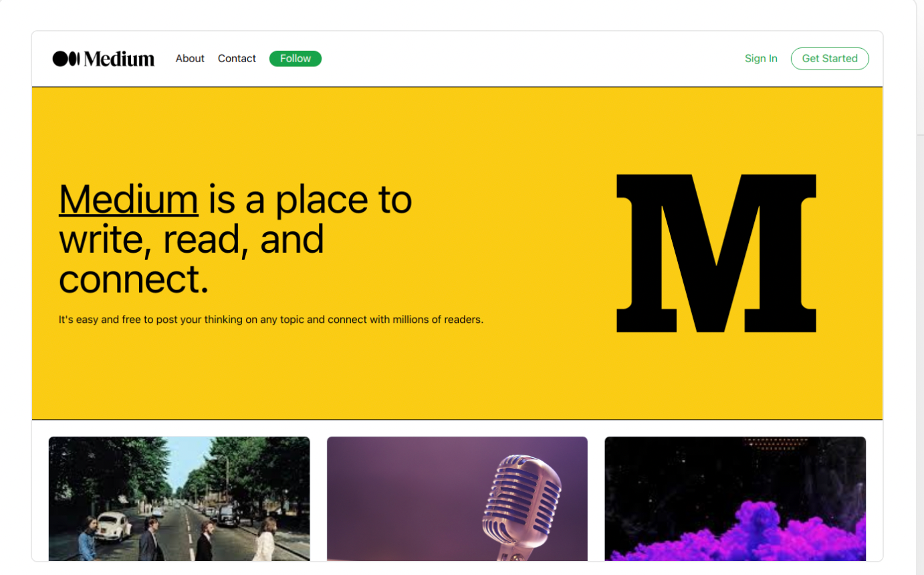
Task: Click the Medium logo in header
Action: [104, 59]
